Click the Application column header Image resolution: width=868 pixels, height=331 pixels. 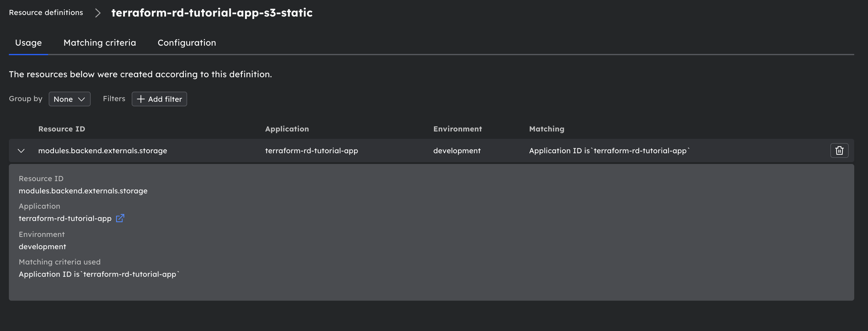pos(287,129)
